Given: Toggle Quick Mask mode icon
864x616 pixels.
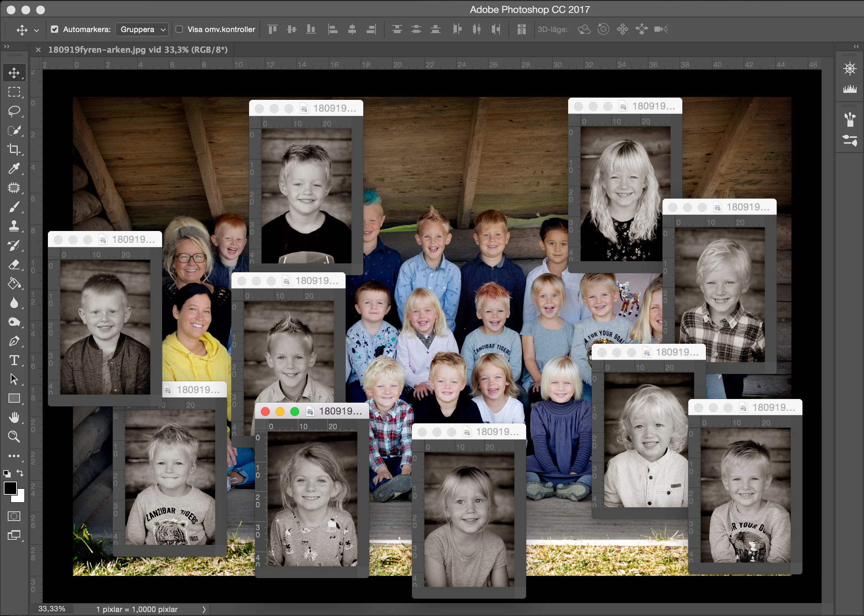Looking at the screenshot, I should [x=14, y=516].
